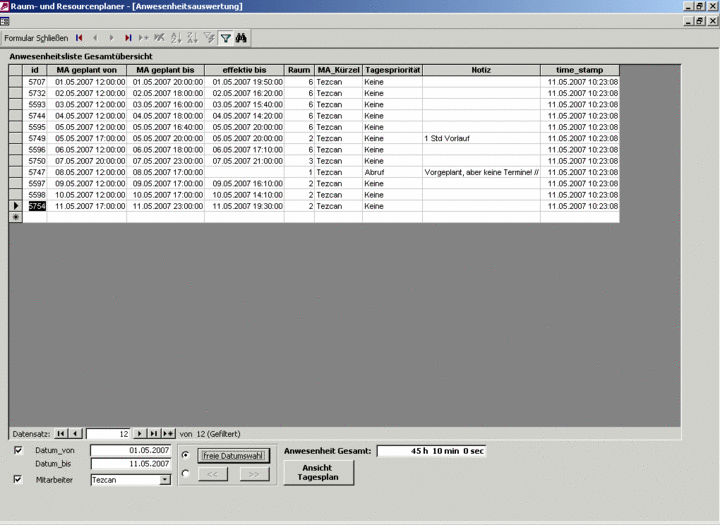Viewport: 720px width, 525px height.
Task: Click the filter by selection icon
Action: (209, 38)
